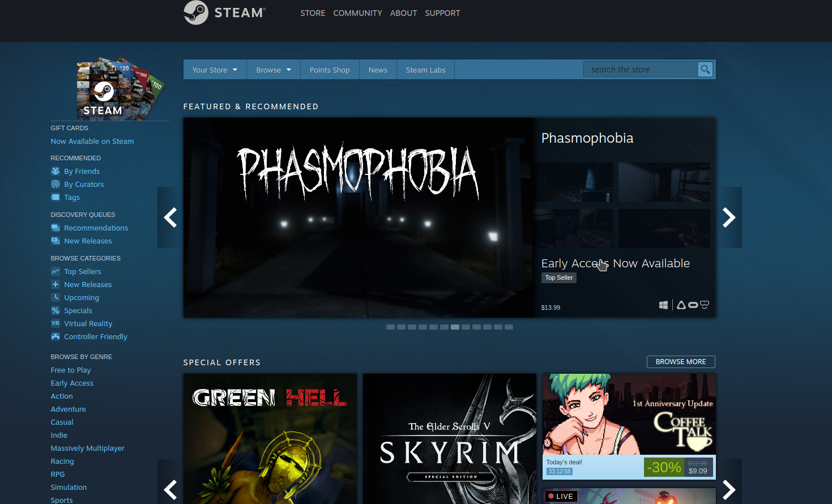The height and width of the screenshot is (504, 832).
Task: Click the Top Seller tag
Action: (x=559, y=277)
